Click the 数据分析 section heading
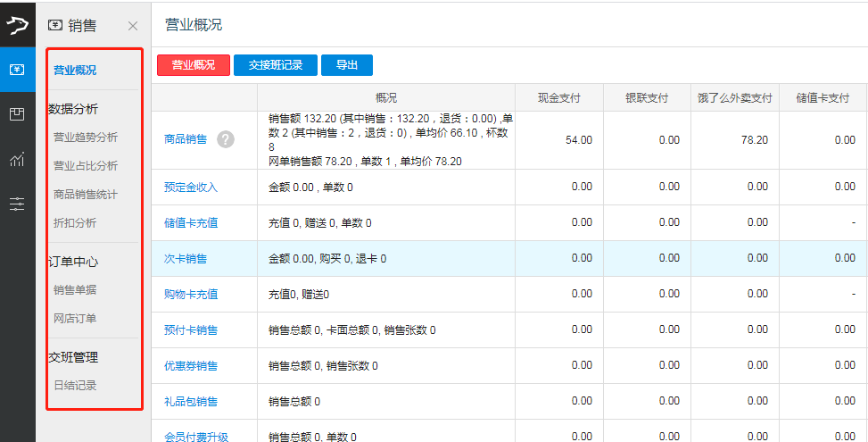The height and width of the screenshot is (442, 868). click(73, 109)
